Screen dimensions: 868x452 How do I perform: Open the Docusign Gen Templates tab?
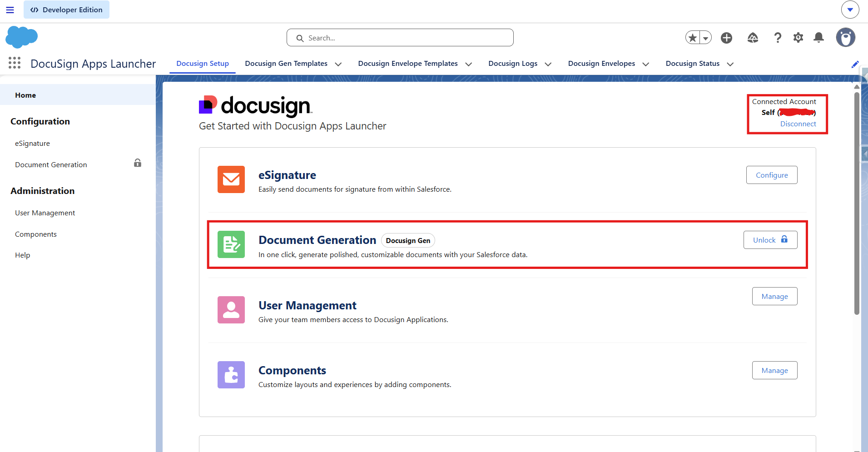(286, 64)
